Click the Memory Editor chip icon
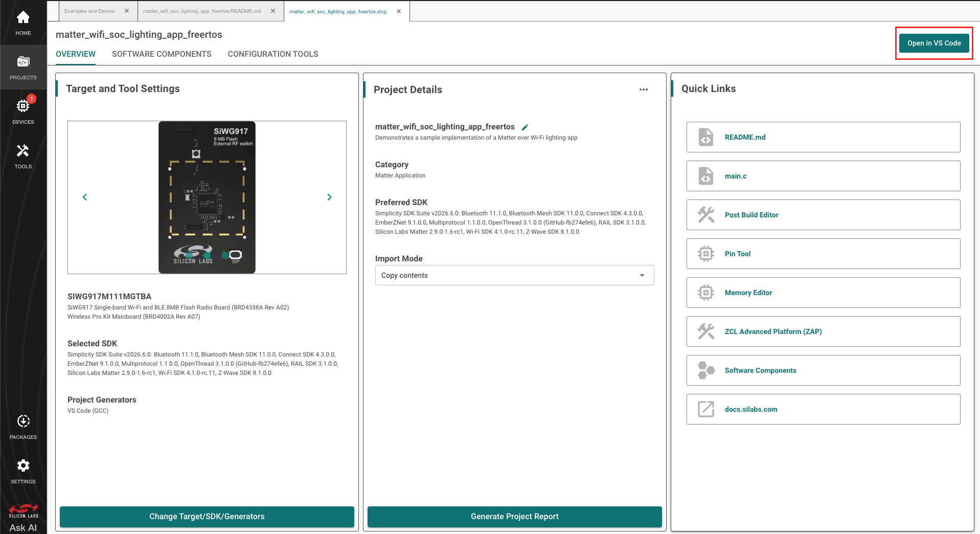Image resolution: width=980 pixels, height=534 pixels. (706, 293)
